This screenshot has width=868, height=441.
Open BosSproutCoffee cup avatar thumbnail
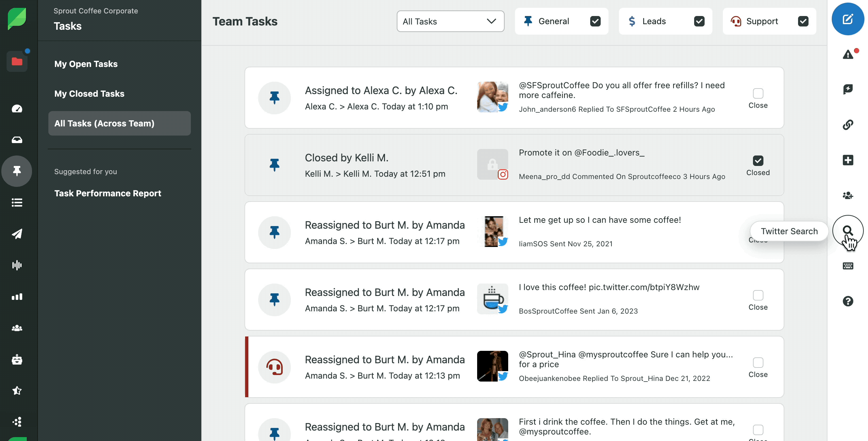(x=492, y=299)
